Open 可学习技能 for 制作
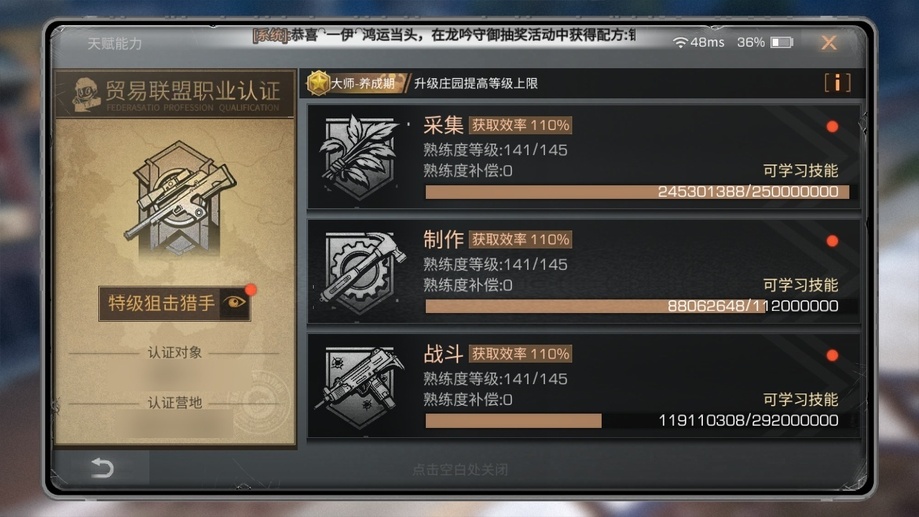919x517 pixels. [800, 285]
